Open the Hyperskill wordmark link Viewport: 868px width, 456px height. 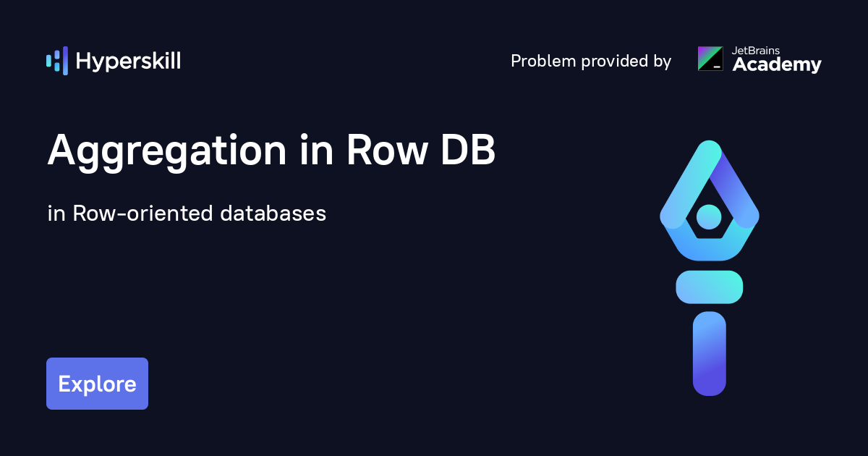coord(128,61)
